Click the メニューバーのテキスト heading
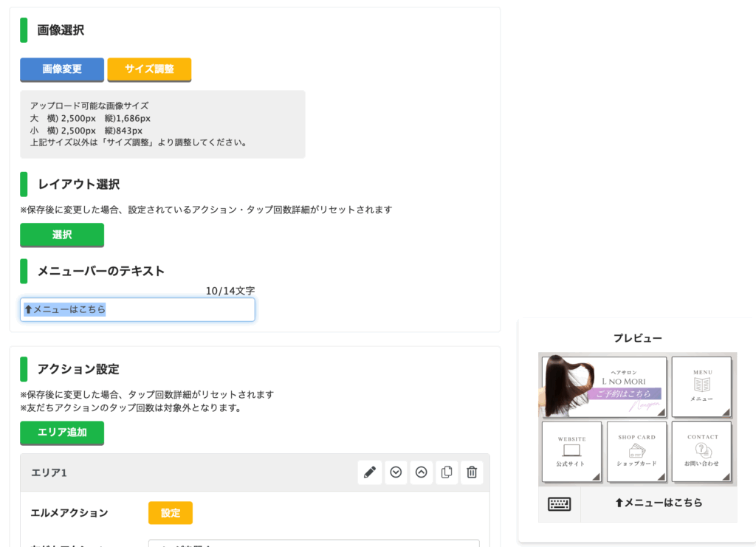Image resolution: width=756 pixels, height=547 pixels. [x=101, y=272]
